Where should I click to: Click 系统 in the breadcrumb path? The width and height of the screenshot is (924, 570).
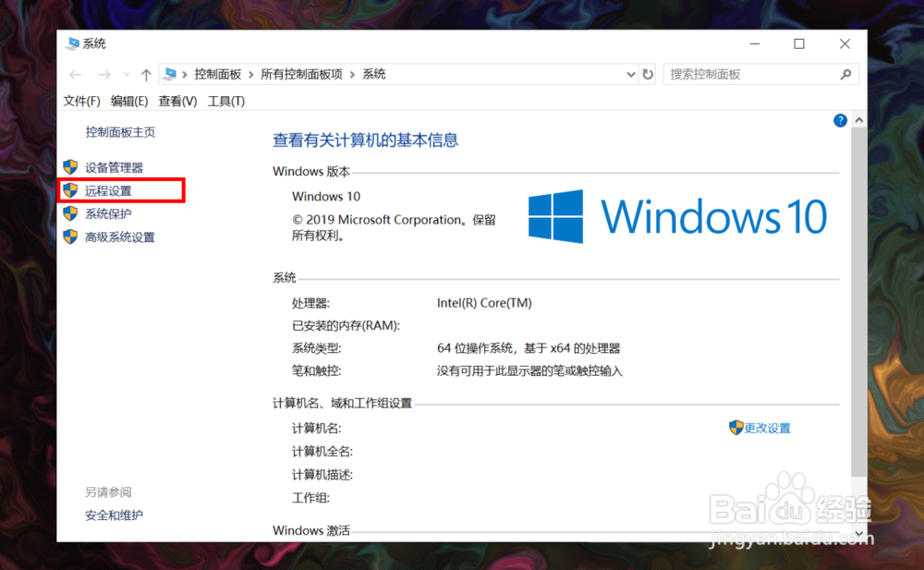click(374, 74)
